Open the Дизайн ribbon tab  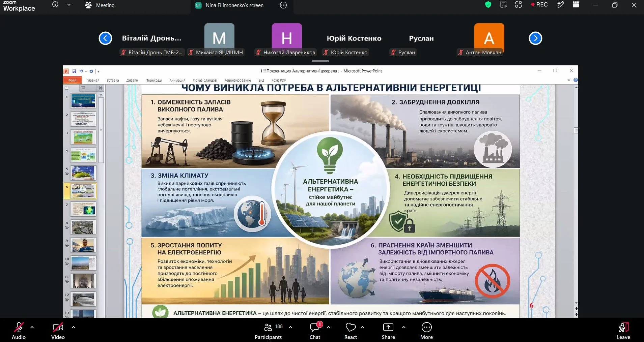click(x=132, y=80)
